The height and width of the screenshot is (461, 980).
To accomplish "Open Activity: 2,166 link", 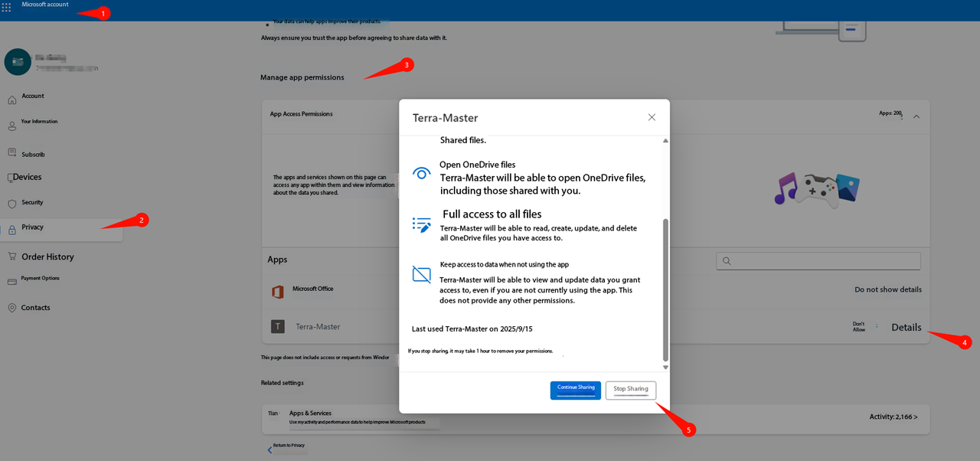I will 893,417.
